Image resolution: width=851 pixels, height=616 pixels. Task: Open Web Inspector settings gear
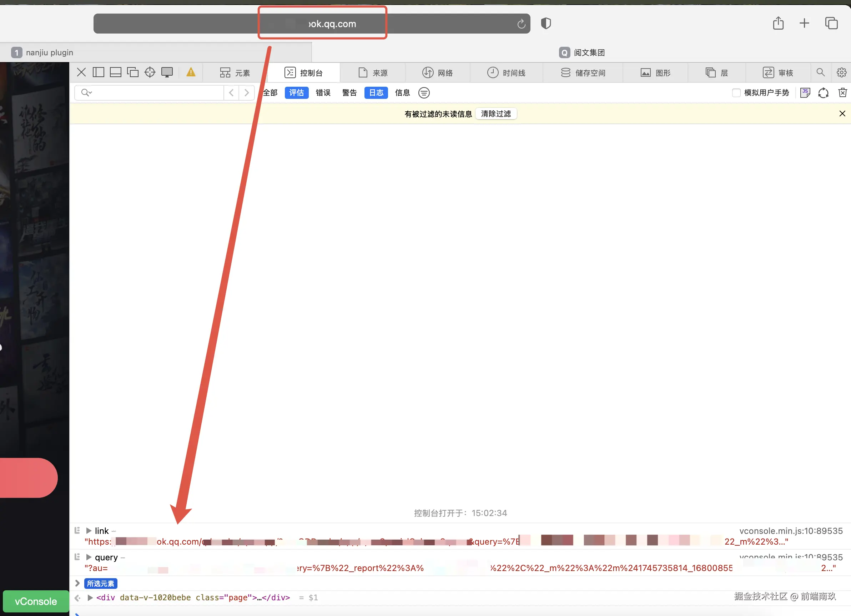[841, 72]
